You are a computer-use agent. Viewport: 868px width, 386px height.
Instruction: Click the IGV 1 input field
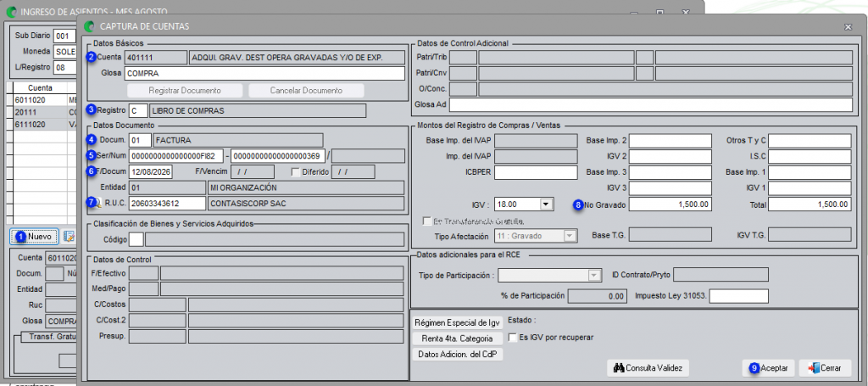[810, 188]
